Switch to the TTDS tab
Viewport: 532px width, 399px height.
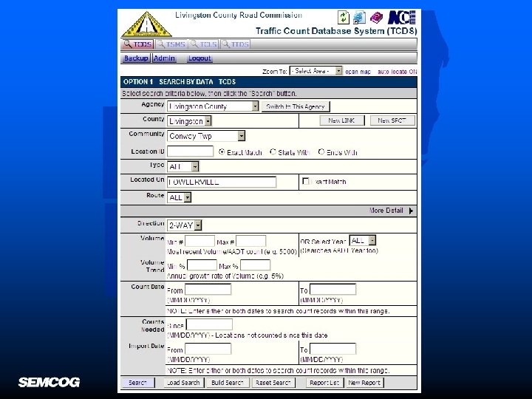(236, 44)
